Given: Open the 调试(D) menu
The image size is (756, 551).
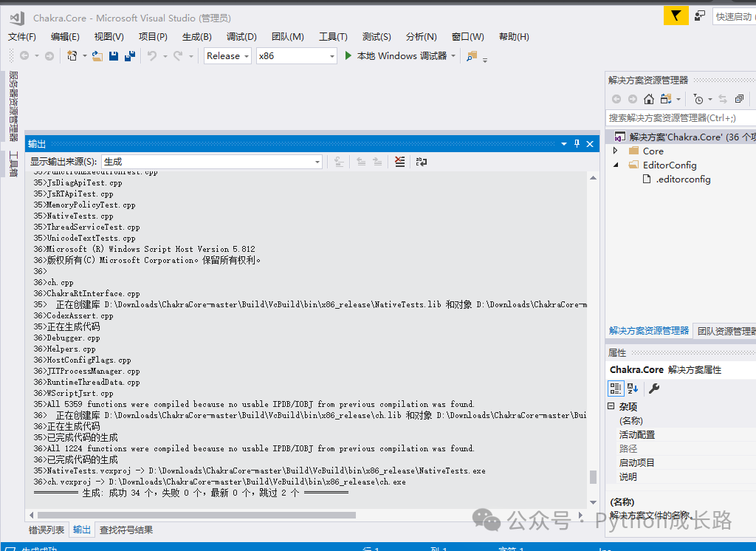Looking at the screenshot, I should click(241, 37).
